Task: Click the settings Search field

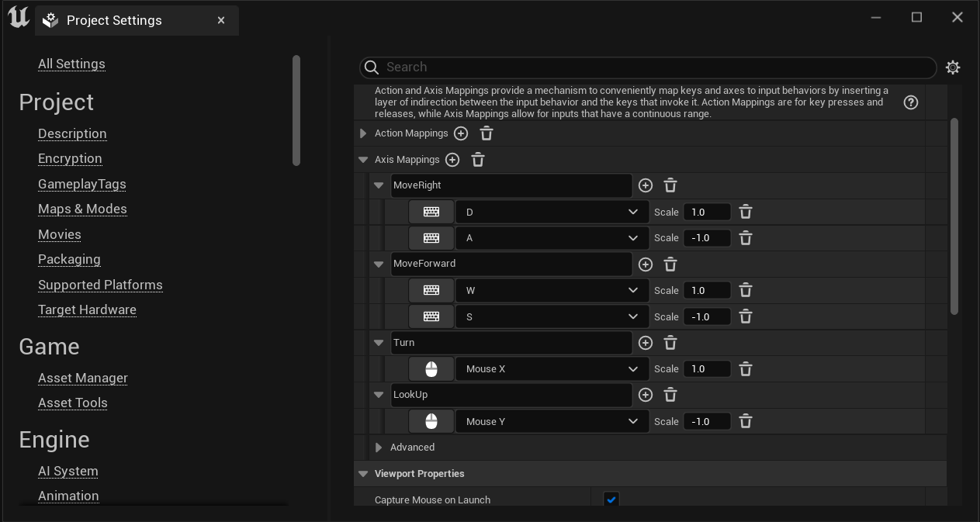Action: (x=648, y=67)
